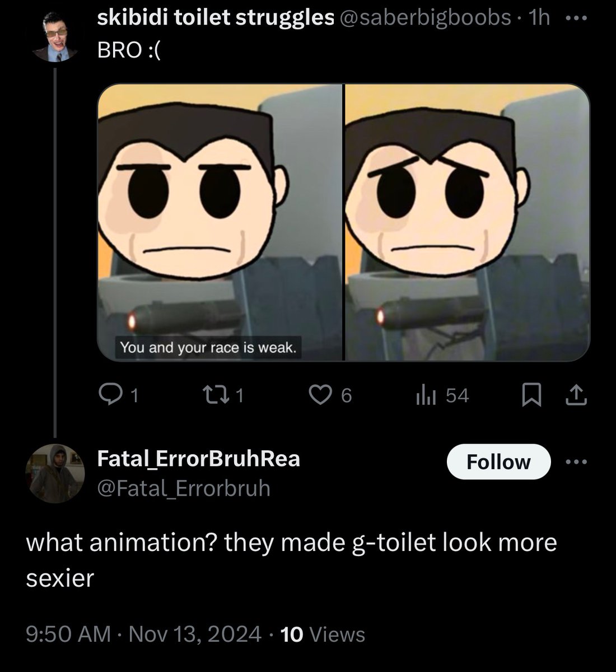
Task: Open the 9:50 AM Nov 13, 2024 timestamp
Action: tap(144, 634)
